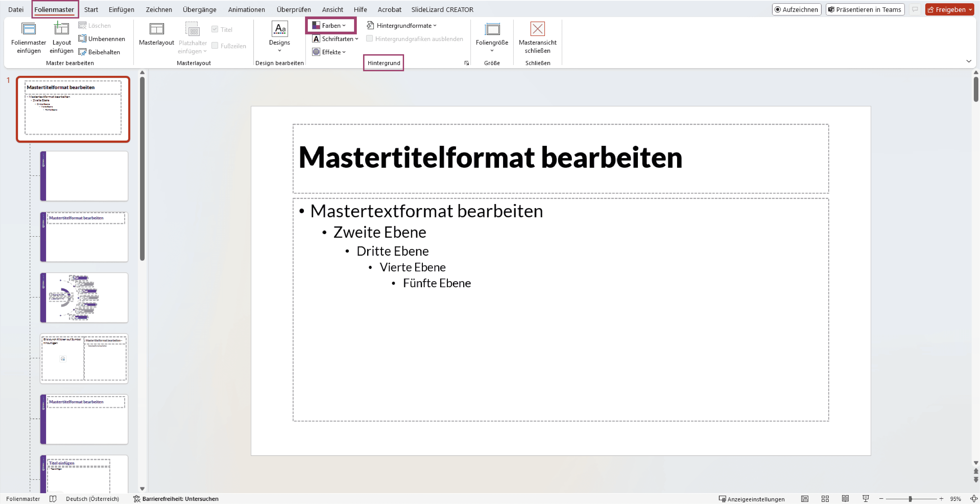
Task: Expand the Freigeben dropdown arrow
Action: (x=970, y=9)
